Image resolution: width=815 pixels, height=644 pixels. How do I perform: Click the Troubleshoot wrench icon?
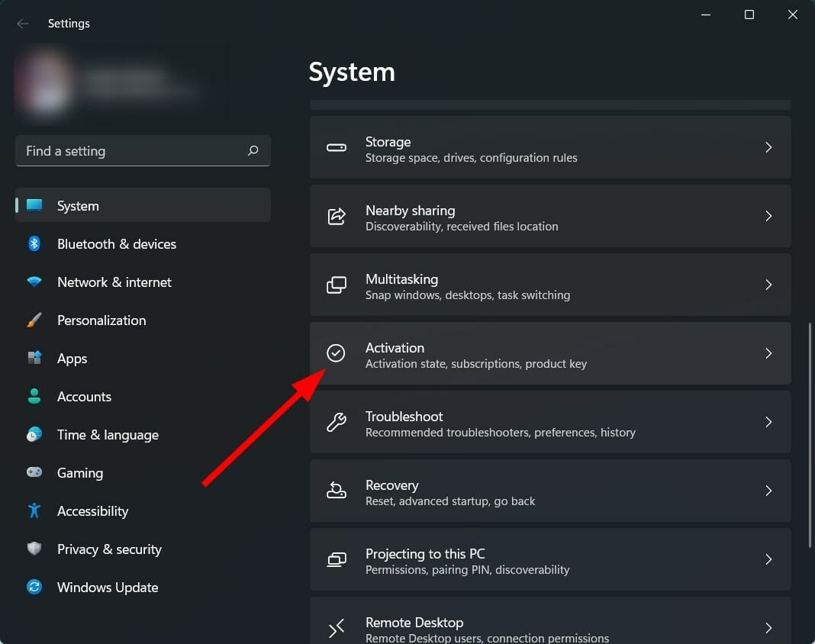[337, 422]
